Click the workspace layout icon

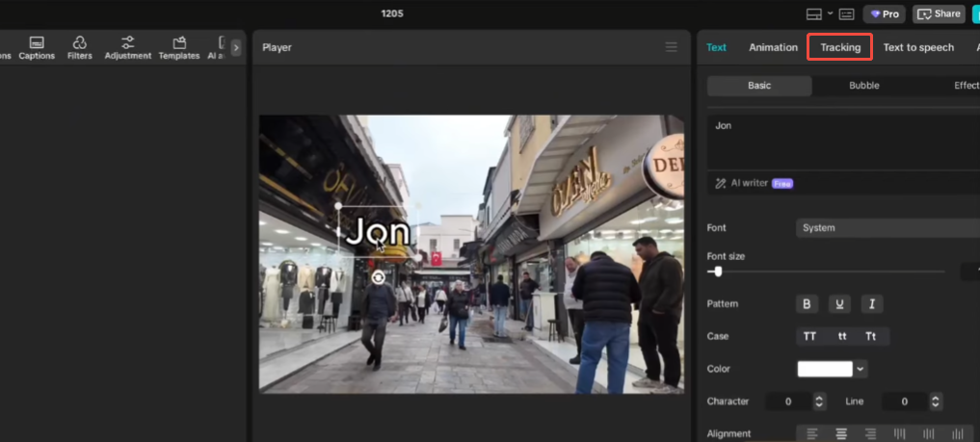(813, 13)
